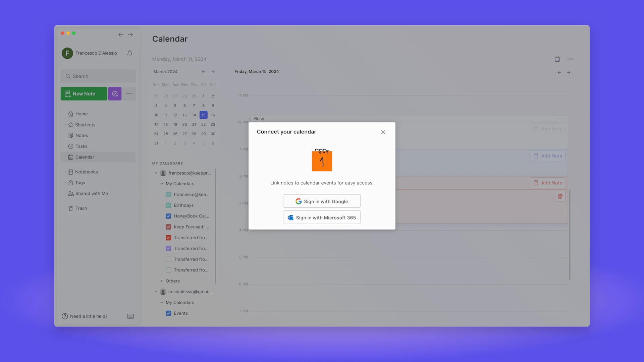Click the keyboard shortcuts icon
Viewport: 644px width, 362px height.
coord(130,316)
